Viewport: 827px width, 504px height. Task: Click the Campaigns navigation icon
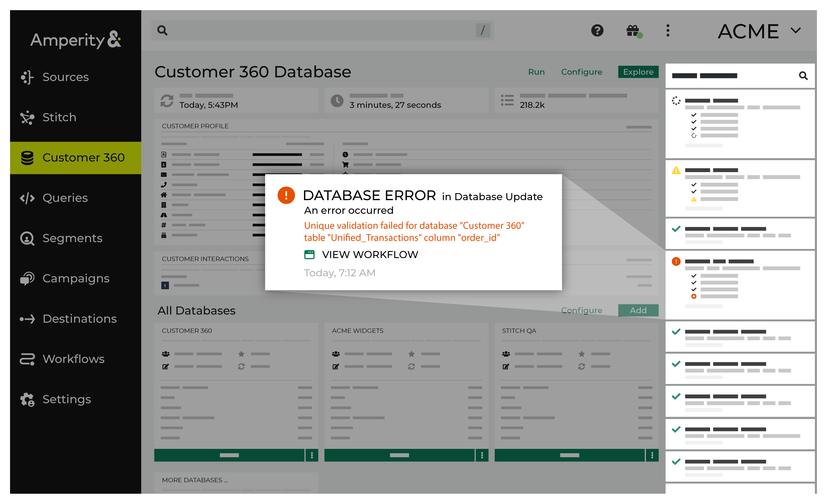tap(28, 278)
